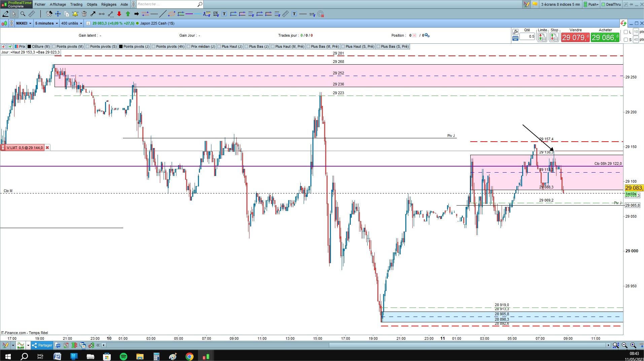This screenshot has width=644, height=361.
Task: Open the 5 minutes timeframe dropdown
Action: 46,23
